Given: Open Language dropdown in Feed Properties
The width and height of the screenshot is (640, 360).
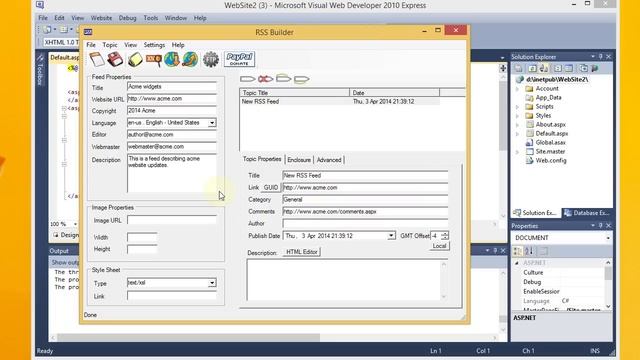Looking at the screenshot, I should click(212, 123).
